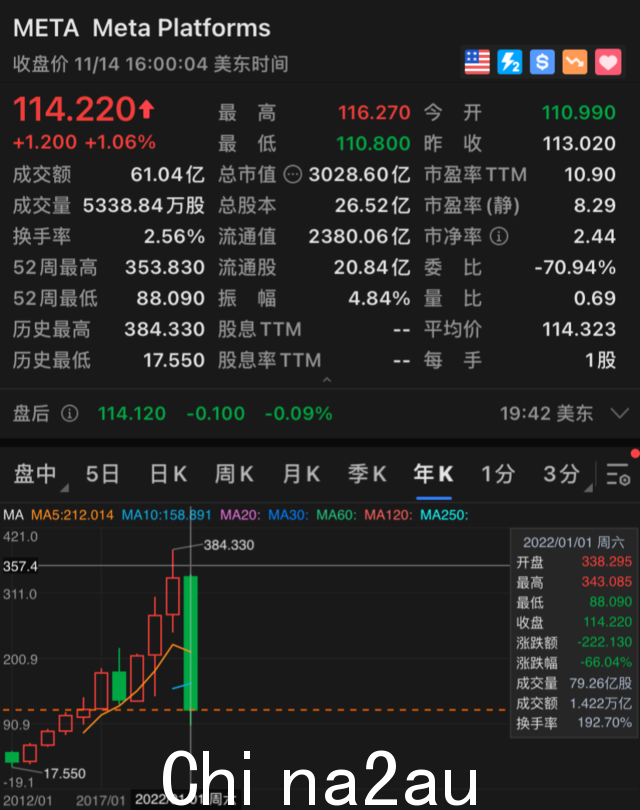Tap the large green 2022 yearly candlestick

pyautogui.click(x=191, y=643)
